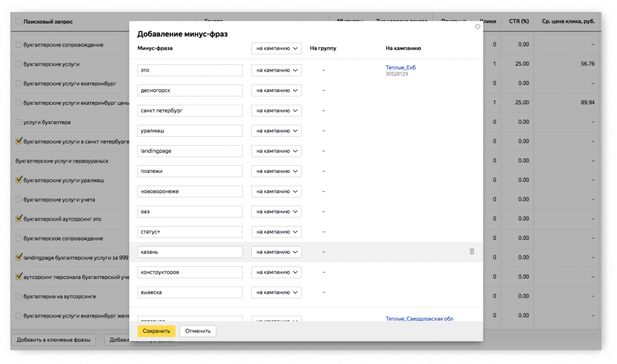The height and width of the screenshot is (364, 617).
Task: Edit the уралмаш minus-phrase field
Action: [x=190, y=131]
